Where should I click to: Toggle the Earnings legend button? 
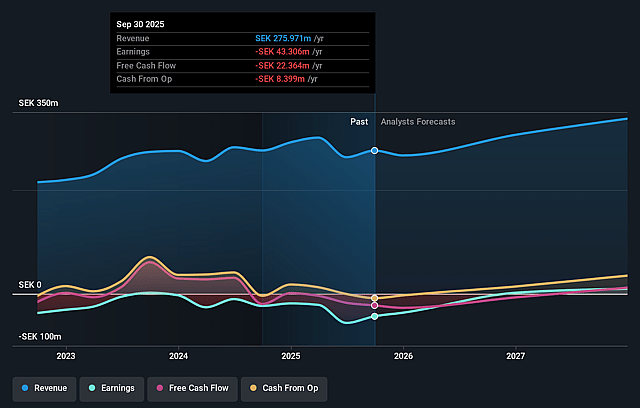pos(111,387)
